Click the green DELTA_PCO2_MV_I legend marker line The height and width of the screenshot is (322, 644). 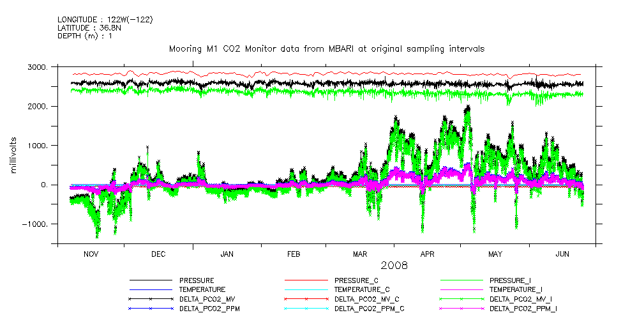pos(461,299)
